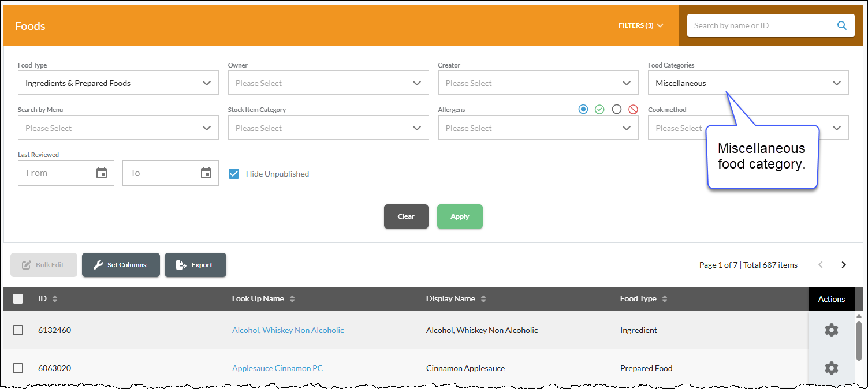Collapse the Filters (3) panel
The width and height of the screenshot is (868, 389).
(641, 25)
